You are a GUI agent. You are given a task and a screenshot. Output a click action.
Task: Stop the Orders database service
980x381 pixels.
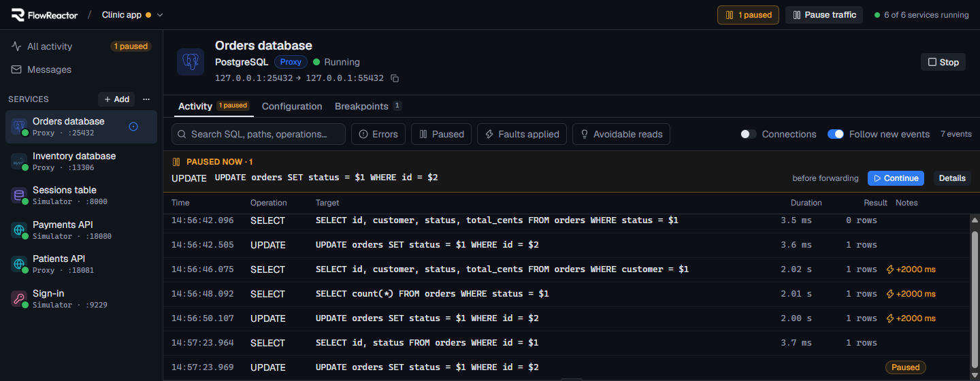tap(943, 62)
